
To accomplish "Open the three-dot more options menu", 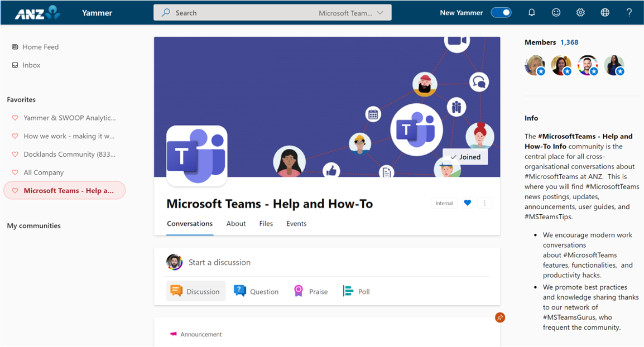I will (484, 203).
